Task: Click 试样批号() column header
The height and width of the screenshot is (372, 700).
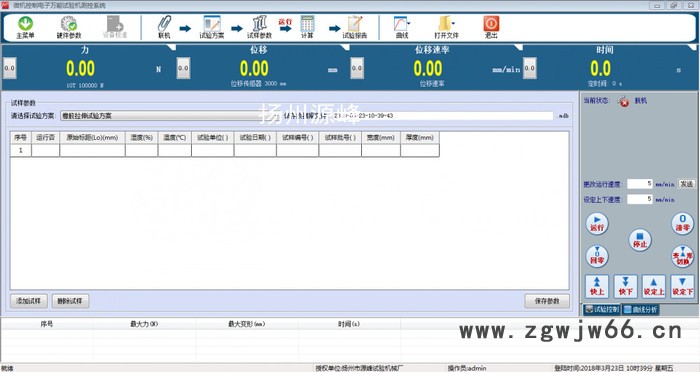Action: [340, 138]
